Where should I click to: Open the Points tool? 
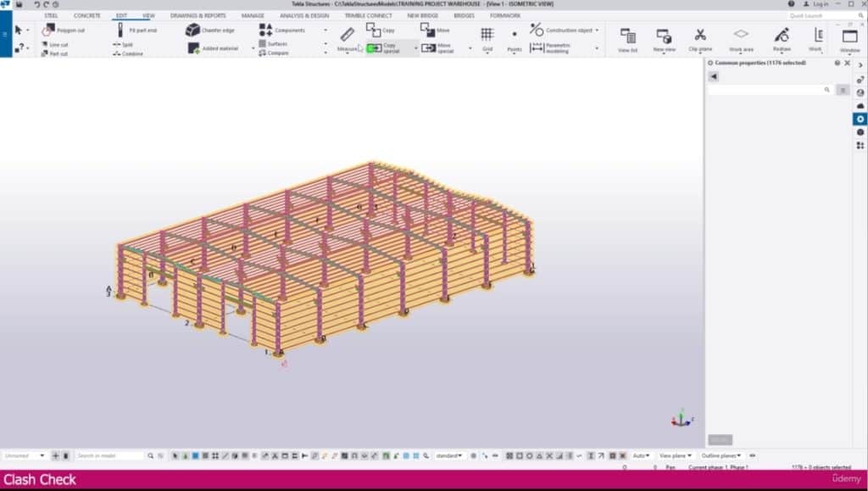515,39
